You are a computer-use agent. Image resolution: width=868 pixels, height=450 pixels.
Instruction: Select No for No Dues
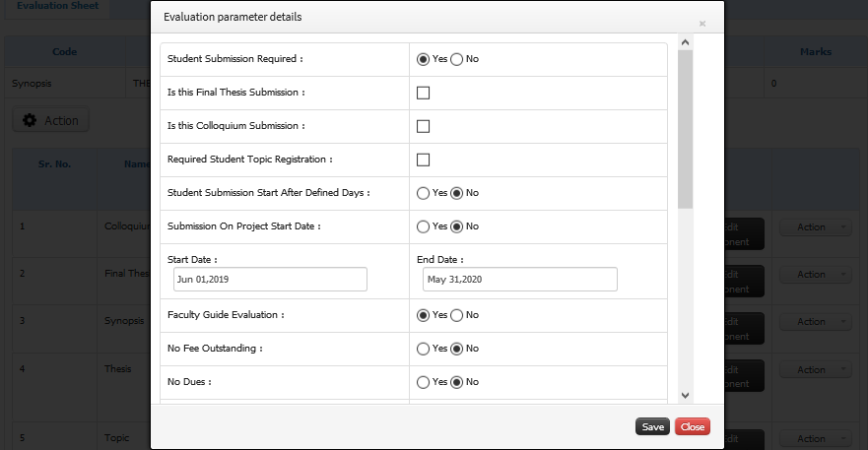(457, 382)
